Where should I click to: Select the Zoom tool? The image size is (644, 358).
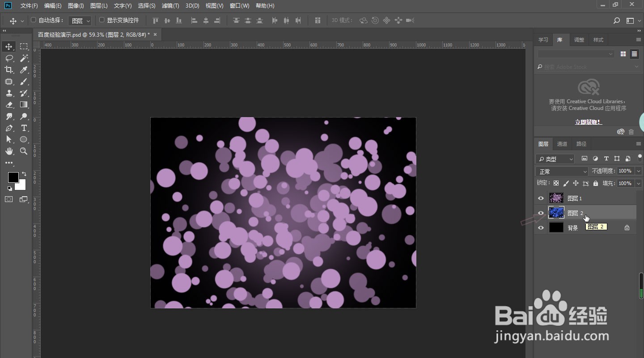tap(24, 151)
